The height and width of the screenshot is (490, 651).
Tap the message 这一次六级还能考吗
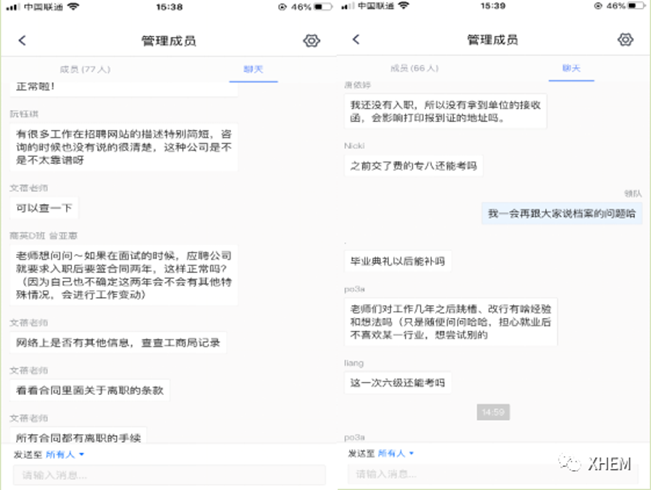coord(397,382)
